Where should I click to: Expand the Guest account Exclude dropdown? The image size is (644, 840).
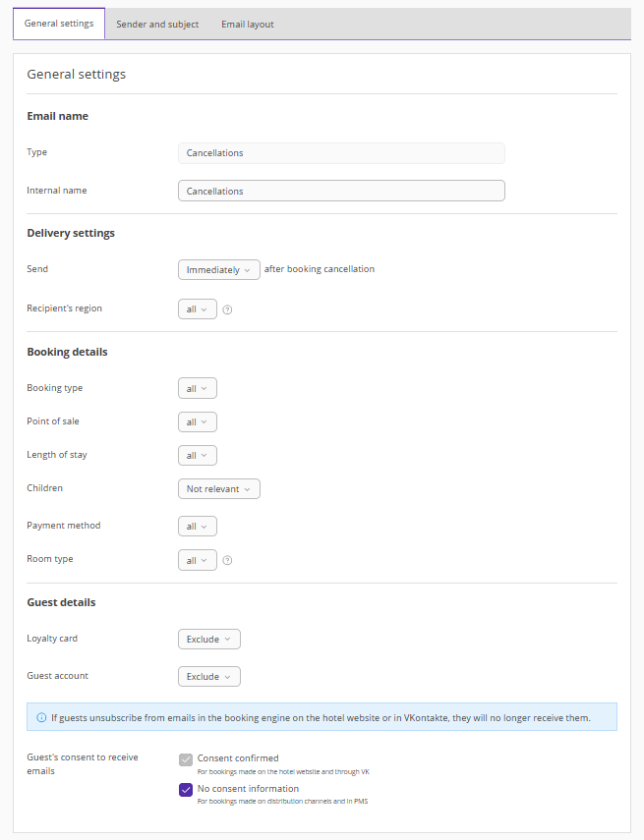pyautogui.click(x=208, y=677)
